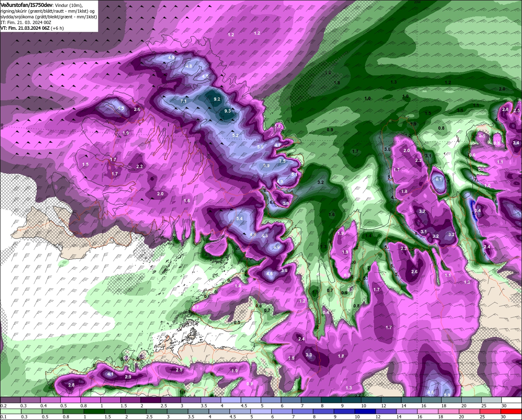Click the 2.9 value near the south coast
Image resolution: width=522 pixels, height=420 pixels.
[x=128, y=377]
